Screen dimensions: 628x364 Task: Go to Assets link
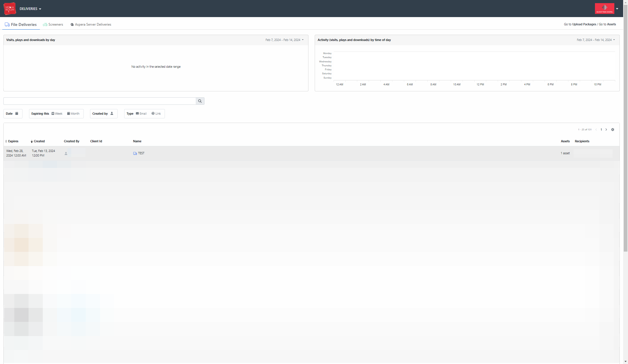[611, 24]
